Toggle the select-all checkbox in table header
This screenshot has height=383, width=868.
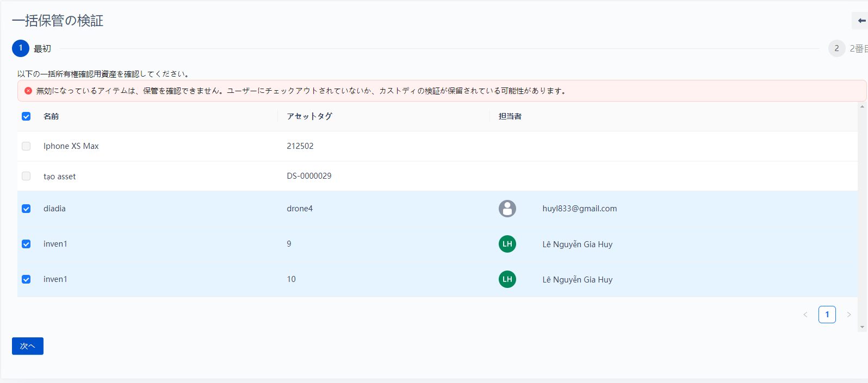pos(26,116)
